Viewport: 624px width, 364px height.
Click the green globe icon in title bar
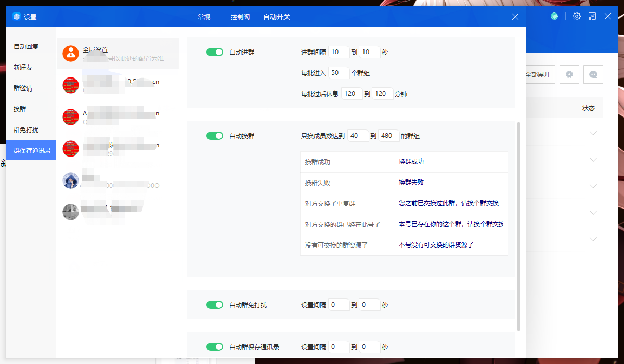555,16
